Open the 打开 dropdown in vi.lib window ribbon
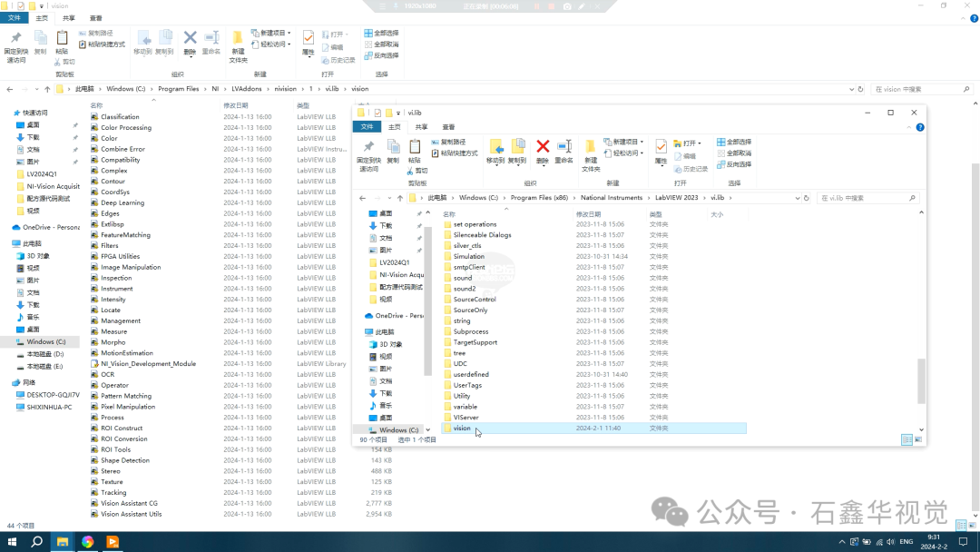This screenshot has height=552, width=980. click(688, 143)
